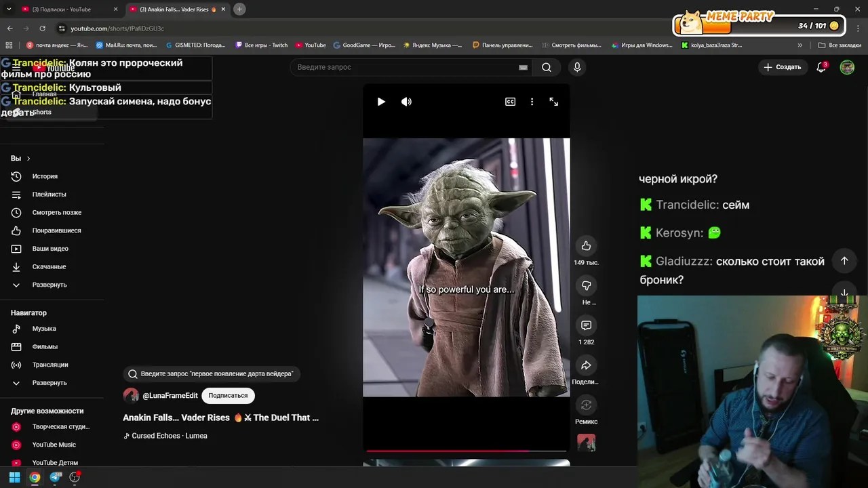The image size is (868, 488).
Task: Open the GISMETEO bookmark
Action: point(195,45)
